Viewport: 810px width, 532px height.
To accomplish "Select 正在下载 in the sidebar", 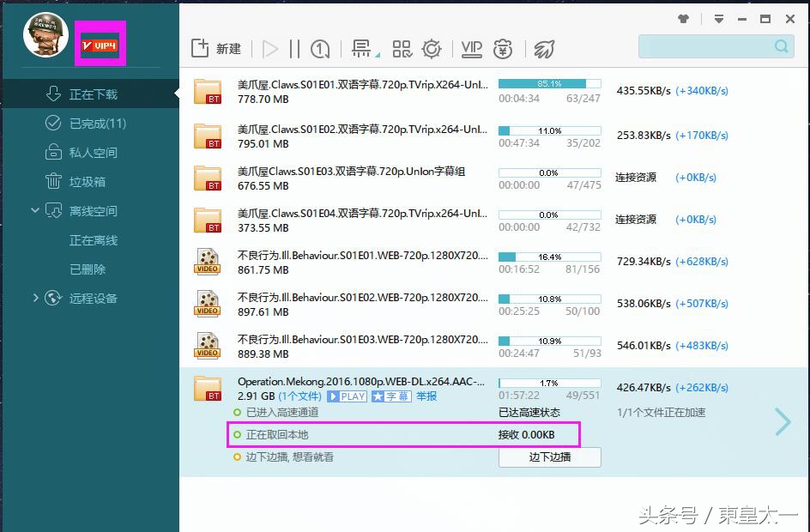I will point(90,94).
